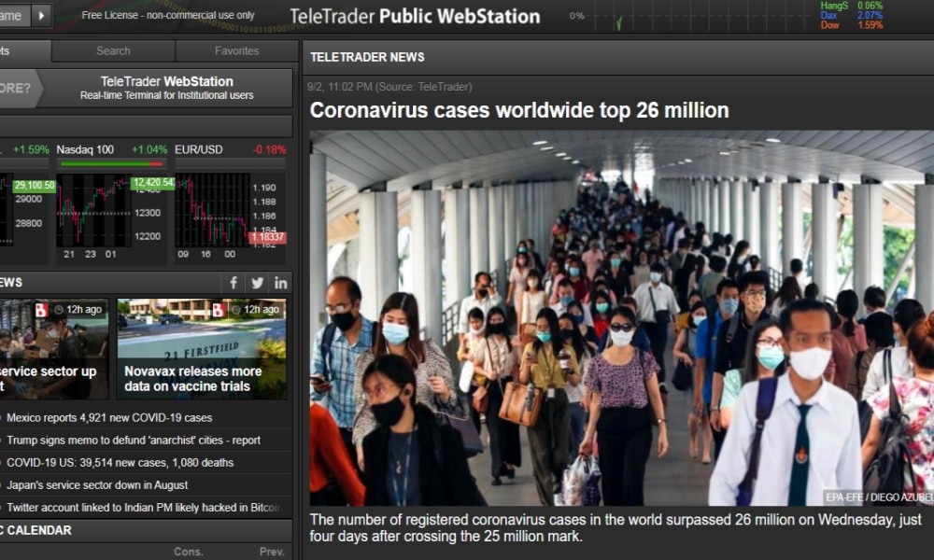Screen dimensions: 934x560
Task: Click the Twitter share icon
Action: [x=258, y=283]
